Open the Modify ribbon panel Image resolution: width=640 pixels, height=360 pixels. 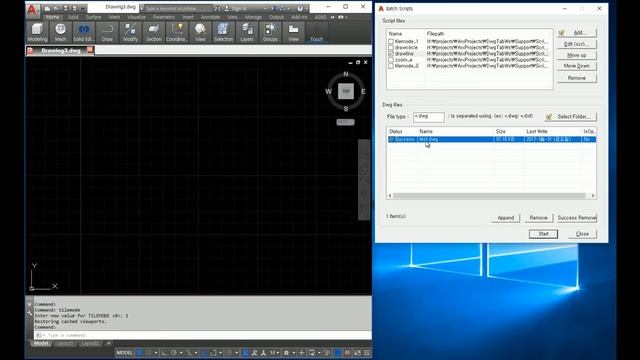(x=130, y=32)
